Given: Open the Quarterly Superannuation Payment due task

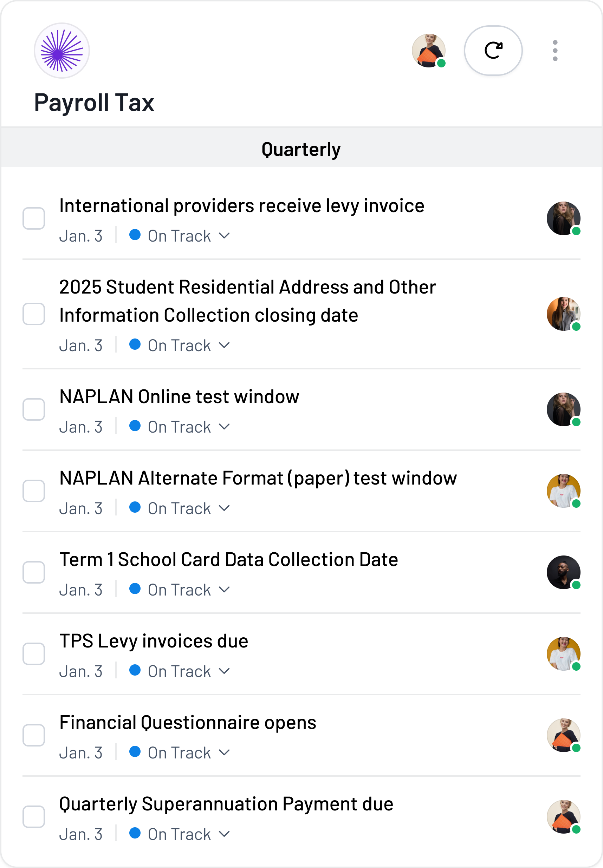Looking at the screenshot, I should pos(226,804).
